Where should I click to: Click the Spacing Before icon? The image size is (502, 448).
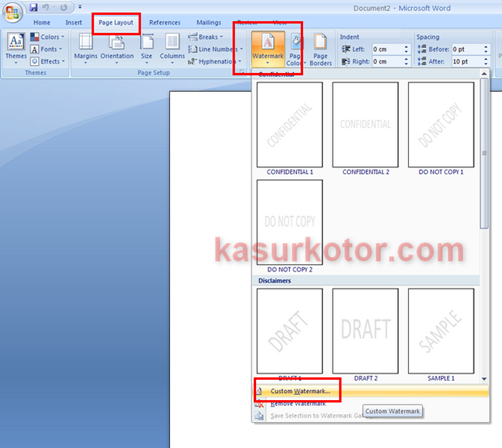[422, 49]
